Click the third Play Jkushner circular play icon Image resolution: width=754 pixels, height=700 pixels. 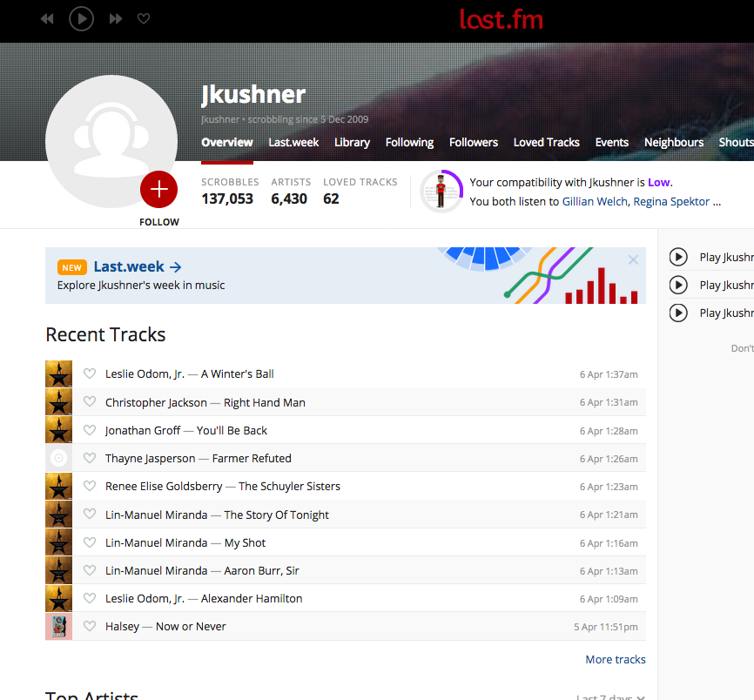[x=678, y=313]
